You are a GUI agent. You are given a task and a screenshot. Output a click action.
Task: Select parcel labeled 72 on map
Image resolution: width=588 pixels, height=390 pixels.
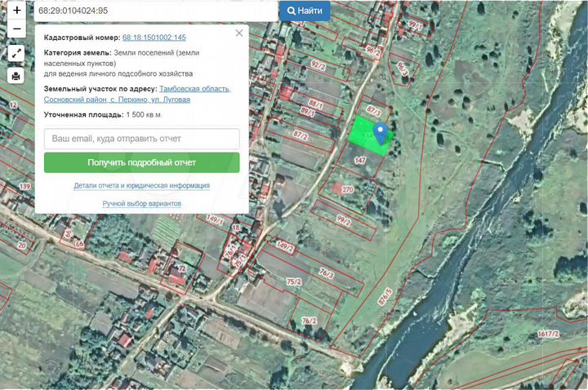181,268
